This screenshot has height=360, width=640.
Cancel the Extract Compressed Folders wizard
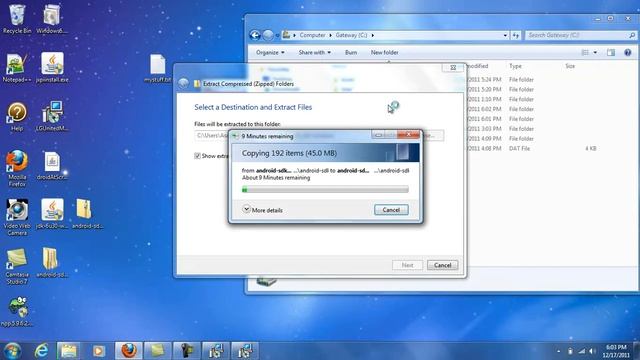coord(442,265)
